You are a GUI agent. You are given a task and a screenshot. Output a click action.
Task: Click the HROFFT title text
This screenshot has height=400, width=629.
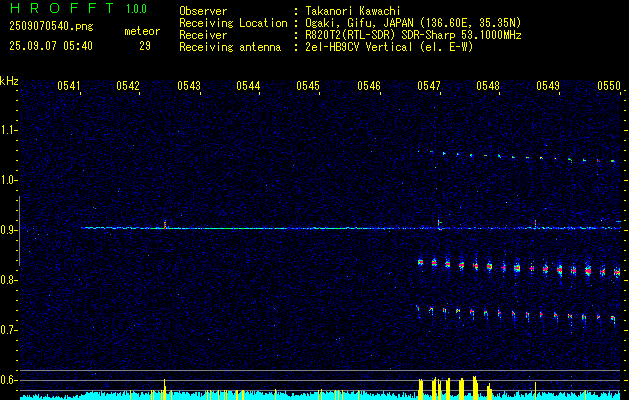pyautogui.click(x=62, y=8)
